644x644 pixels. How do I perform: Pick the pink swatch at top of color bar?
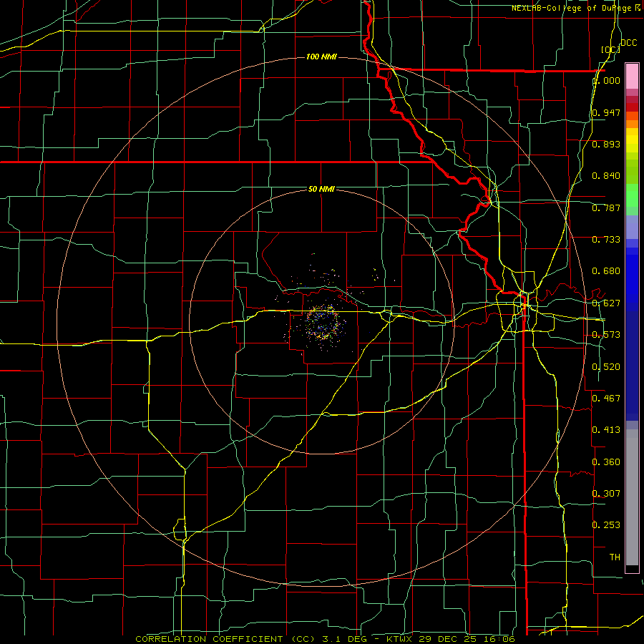pos(632,76)
